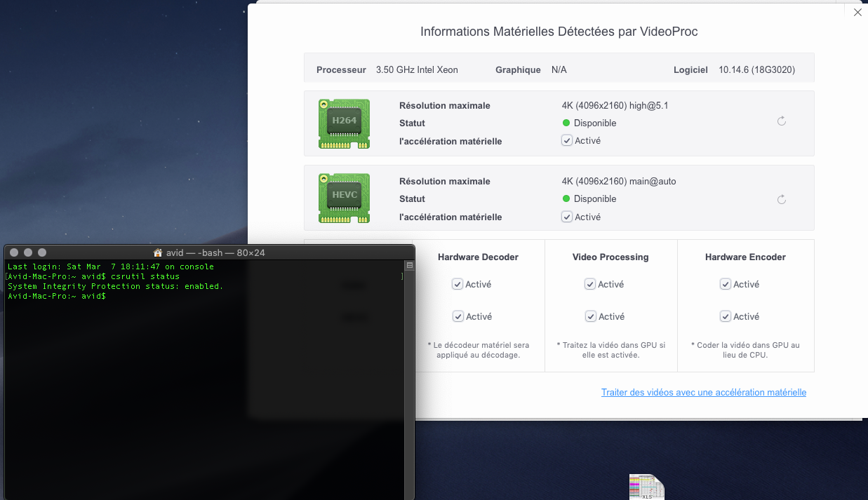Viewport: 868px width, 500px height.
Task: Click the Terminal title 'avid — -bash — 80×24'
Action: (215, 252)
